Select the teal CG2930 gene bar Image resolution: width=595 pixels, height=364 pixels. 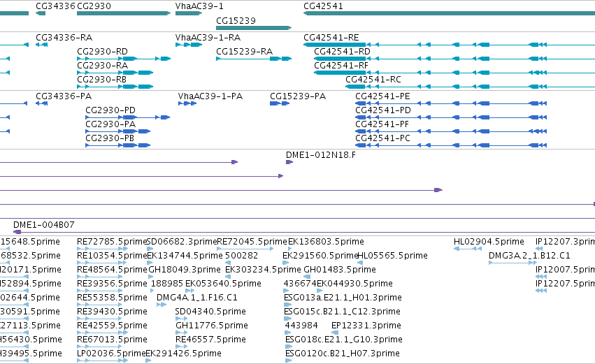124,13
